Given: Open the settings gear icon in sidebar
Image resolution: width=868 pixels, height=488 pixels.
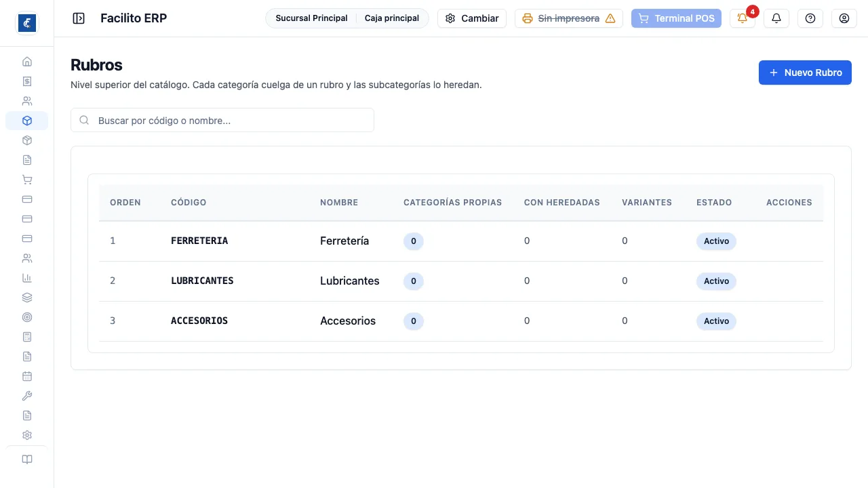Looking at the screenshot, I should 27,435.
